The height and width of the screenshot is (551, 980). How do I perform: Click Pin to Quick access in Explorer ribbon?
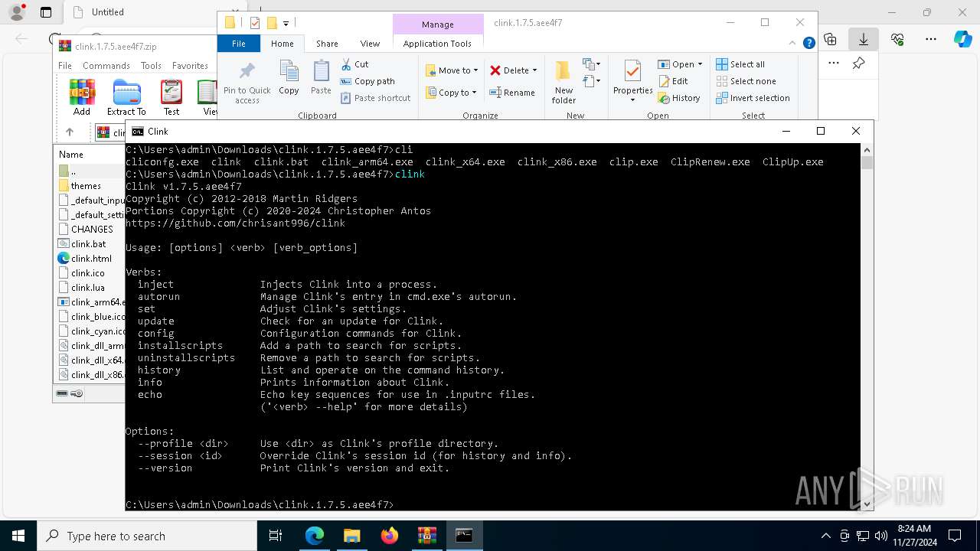[247, 83]
